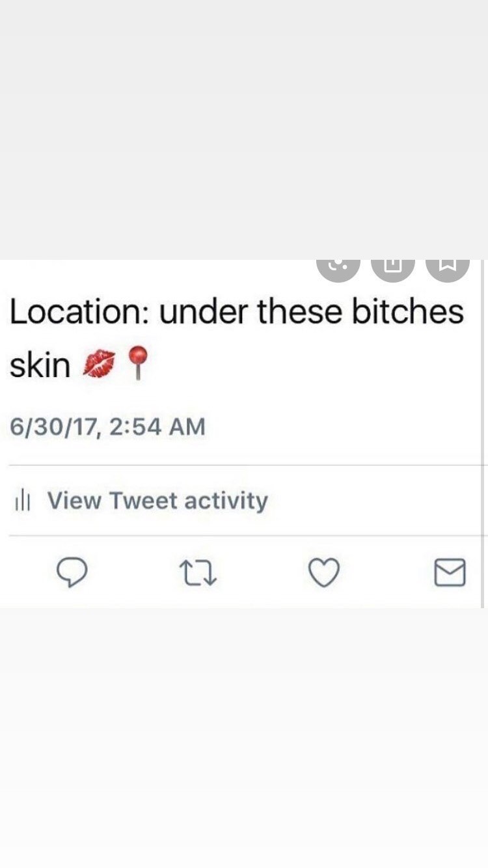Click the bar chart analytics icon
488x868 pixels.
21,501
